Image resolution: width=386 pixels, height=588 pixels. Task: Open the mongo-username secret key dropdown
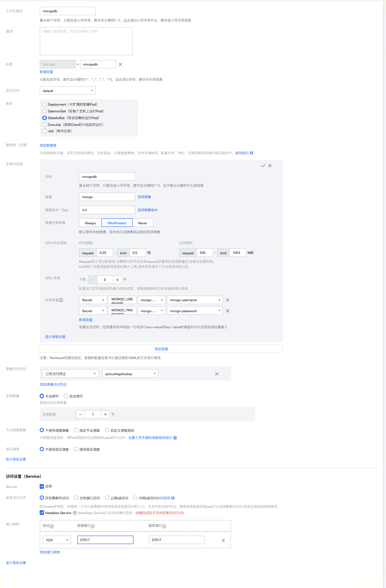pyautogui.click(x=195, y=300)
